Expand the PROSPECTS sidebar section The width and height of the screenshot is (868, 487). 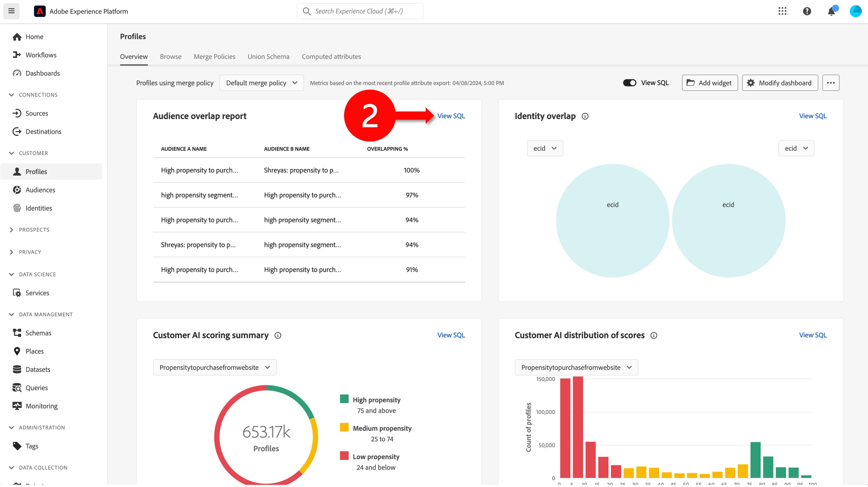11,230
